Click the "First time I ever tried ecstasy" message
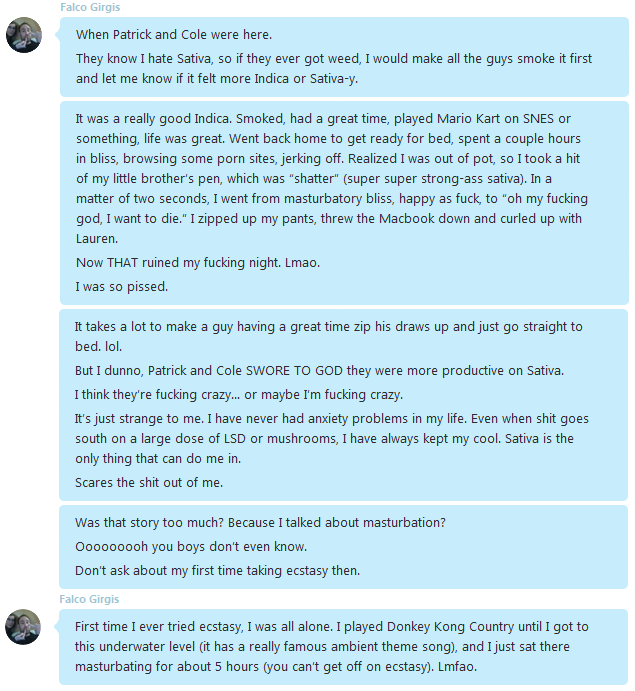The image size is (635, 691). point(331,647)
